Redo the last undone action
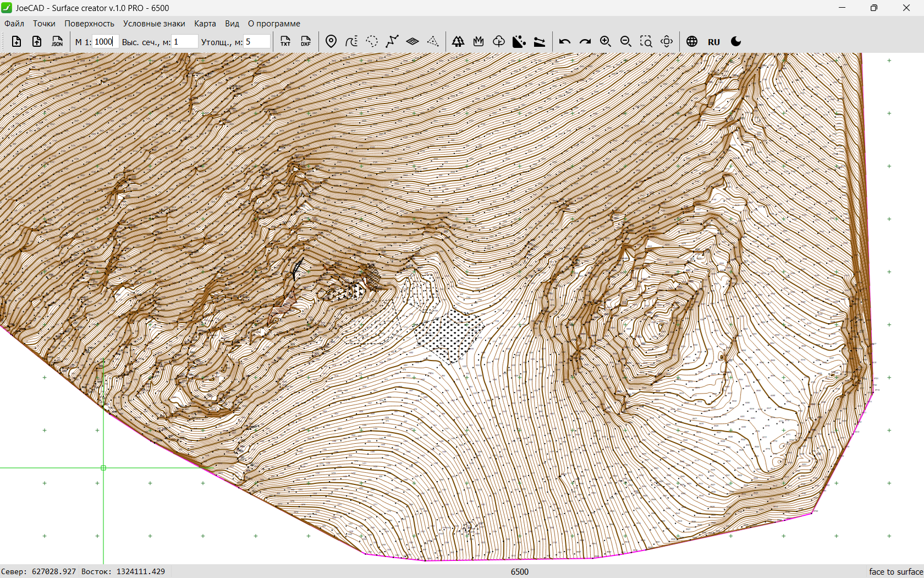The width and height of the screenshot is (924, 578). (x=585, y=41)
